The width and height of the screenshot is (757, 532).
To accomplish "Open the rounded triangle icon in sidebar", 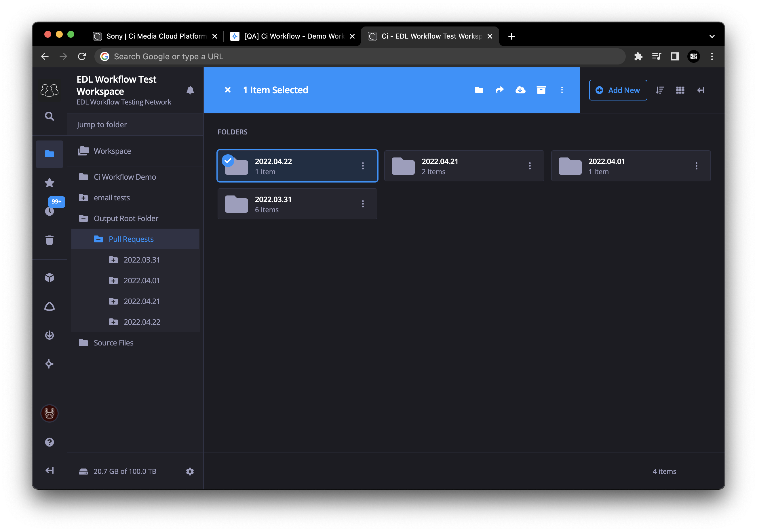I will coord(50,306).
